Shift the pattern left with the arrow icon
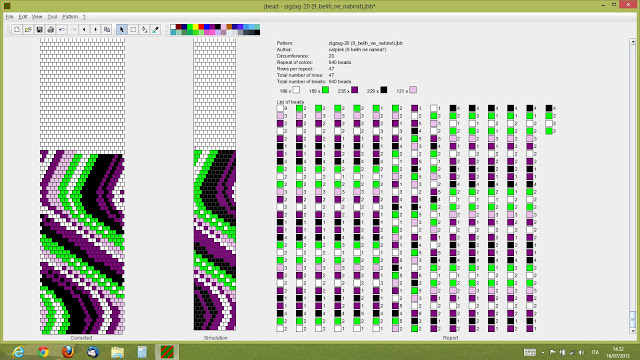Viewport: 640px width, 360px height. (x=84, y=29)
